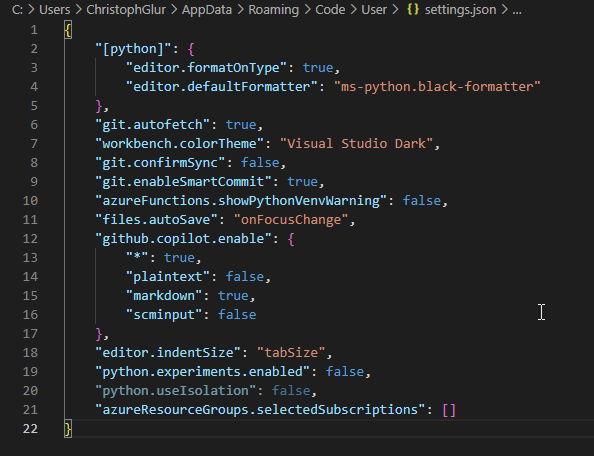Click the "*" key on line 13

pyautogui.click(x=137, y=258)
